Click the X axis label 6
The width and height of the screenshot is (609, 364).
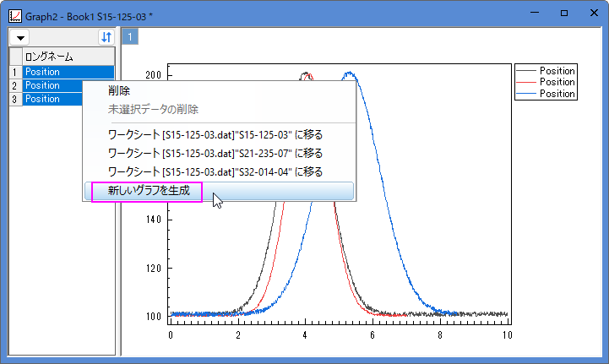(x=372, y=335)
